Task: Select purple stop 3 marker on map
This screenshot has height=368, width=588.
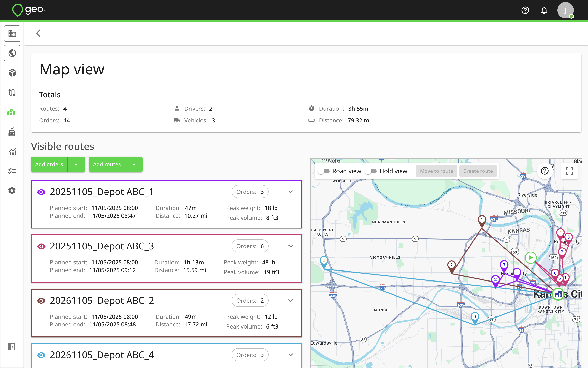Action: pyautogui.click(x=504, y=266)
